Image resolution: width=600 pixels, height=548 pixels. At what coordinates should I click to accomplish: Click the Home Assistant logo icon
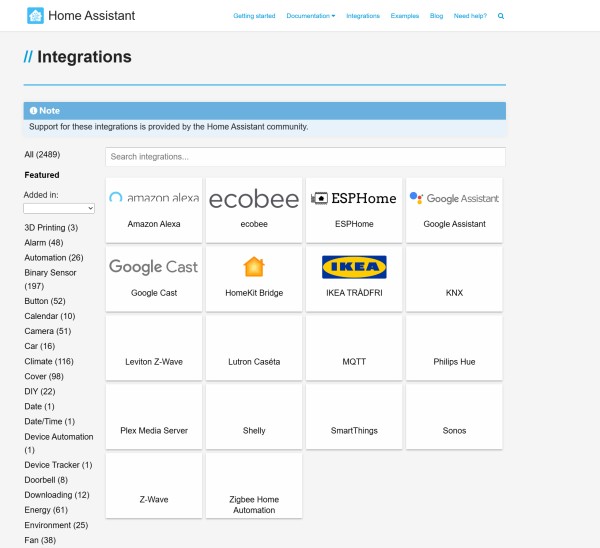(x=35, y=16)
